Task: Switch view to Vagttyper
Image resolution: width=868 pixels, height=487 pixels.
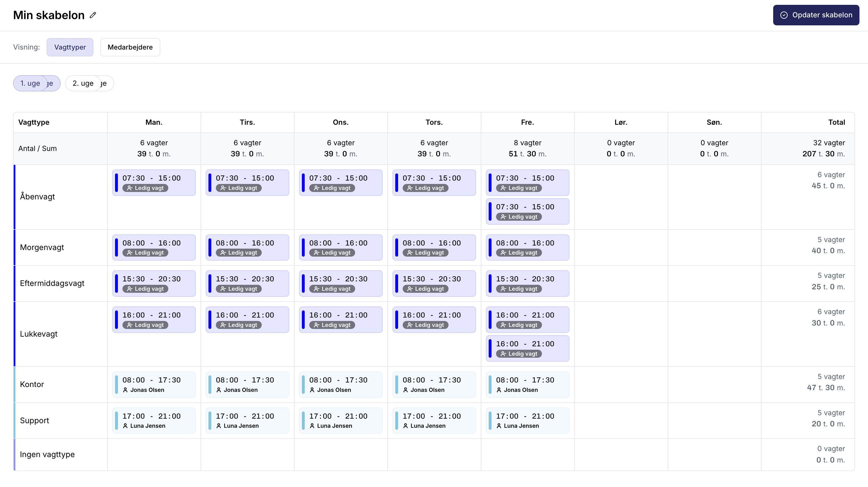Action: tap(70, 47)
